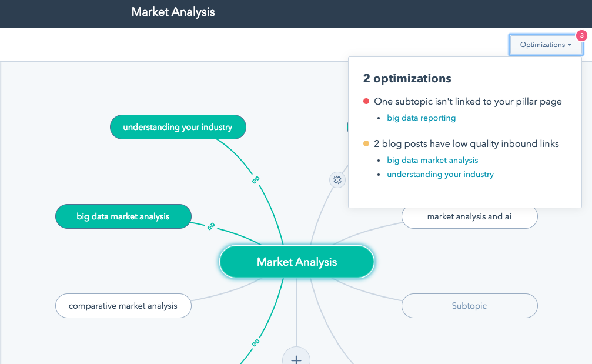Open the big data reporting link
Viewport: 592px width, 364px height.
point(421,118)
